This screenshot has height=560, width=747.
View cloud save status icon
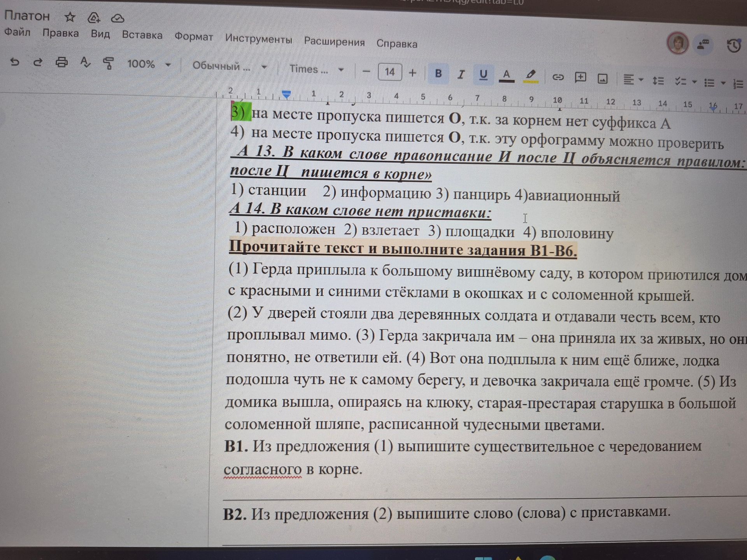pyautogui.click(x=117, y=18)
